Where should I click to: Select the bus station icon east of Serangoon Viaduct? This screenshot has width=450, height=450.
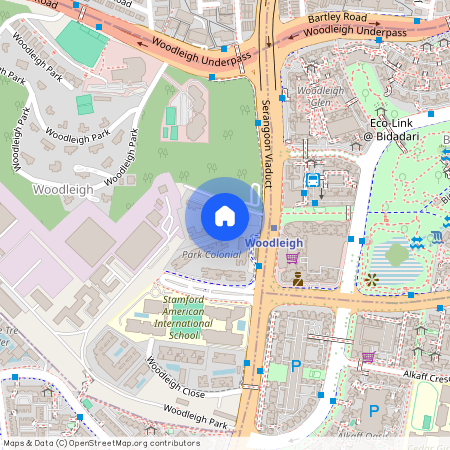[x=313, y=180]
